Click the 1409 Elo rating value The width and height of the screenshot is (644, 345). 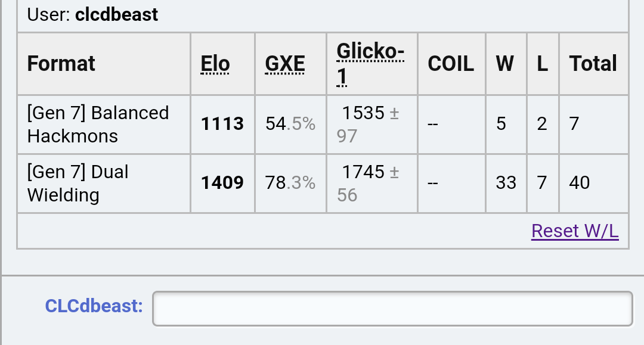pyautogui.click(x=222, y=183)
